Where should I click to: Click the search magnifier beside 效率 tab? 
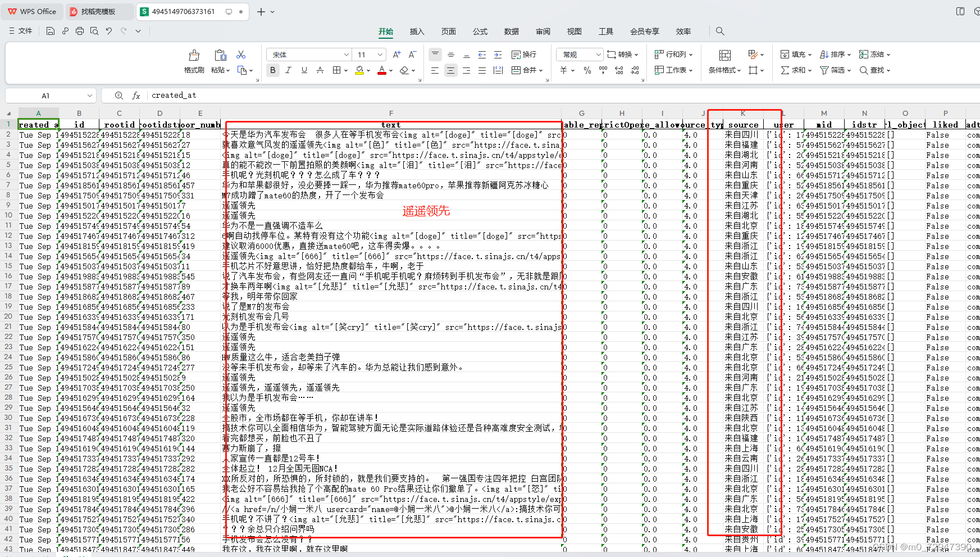point(720,31)
